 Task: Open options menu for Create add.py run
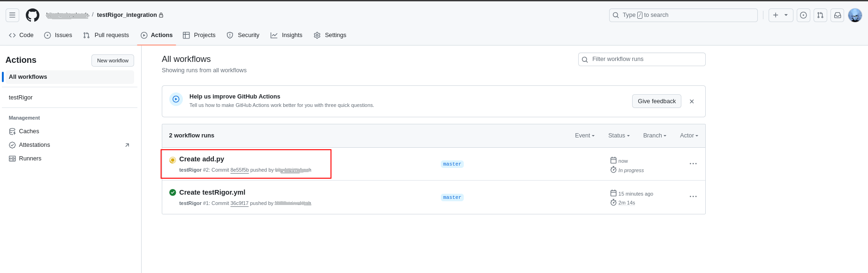pos(693,164)
